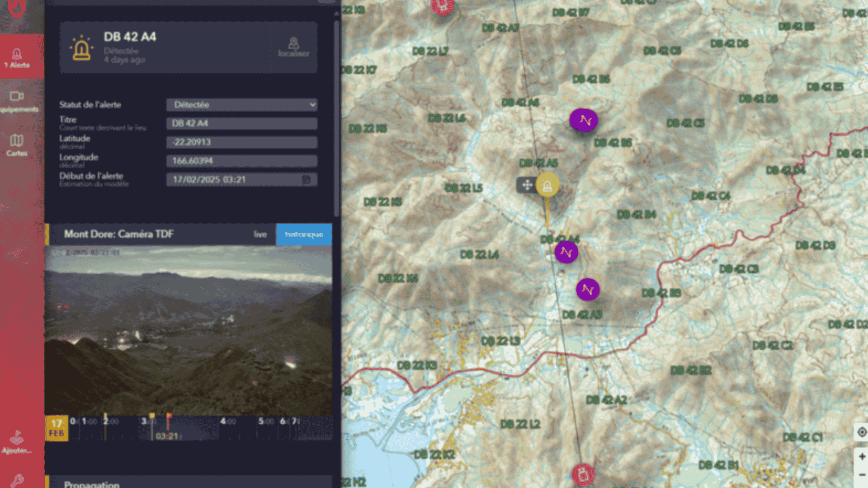868x488 pixels.
Task: Click the Longitude input field
Action: pyautogui.click(x=242, y=161)
